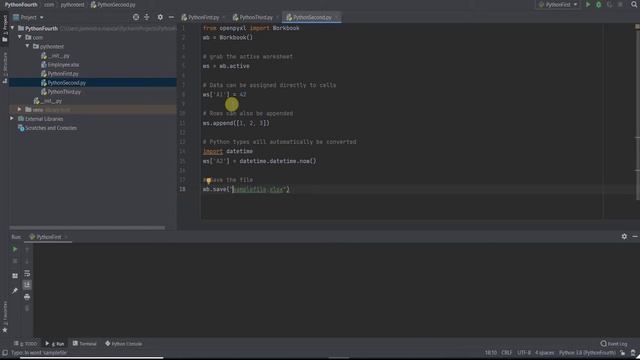The image size is (640, 360).
Task: Change CRLF line separator in status bar
Action: point(507,353)
